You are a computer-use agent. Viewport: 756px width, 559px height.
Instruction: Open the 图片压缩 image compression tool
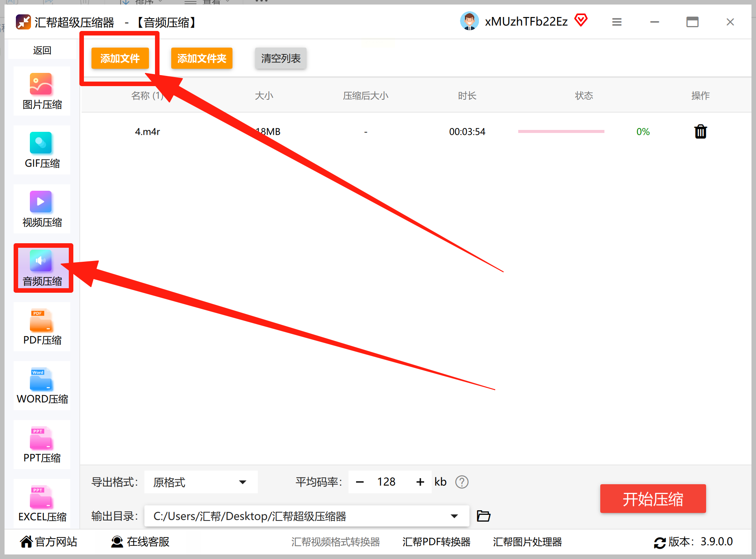pos(42,91)
